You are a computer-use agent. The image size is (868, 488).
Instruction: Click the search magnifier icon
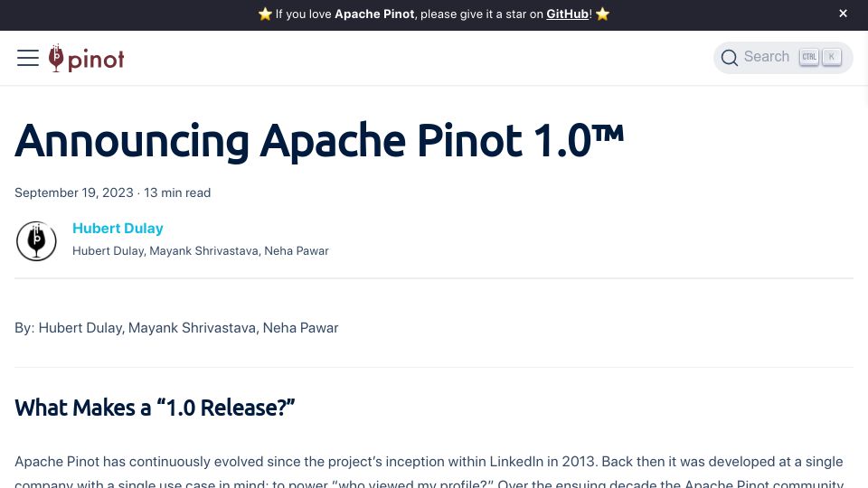click(x=729, y=58)
